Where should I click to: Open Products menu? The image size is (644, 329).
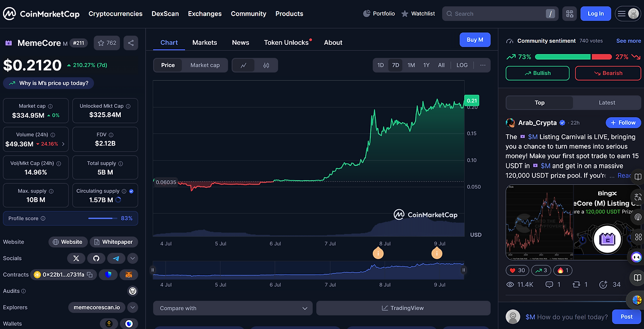pyautogui.click(x=289, y=14)
